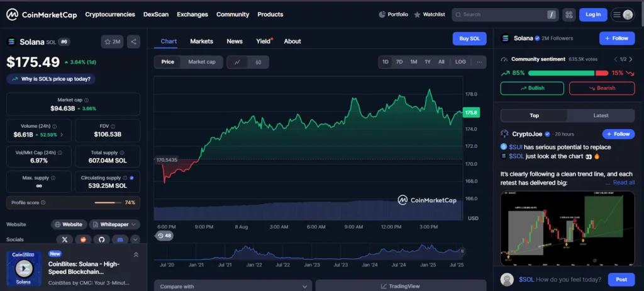The width and height of the screenshot is (644, 291).
Task: Toggle LOG scale on chart
Action: (x=460, y=62)
